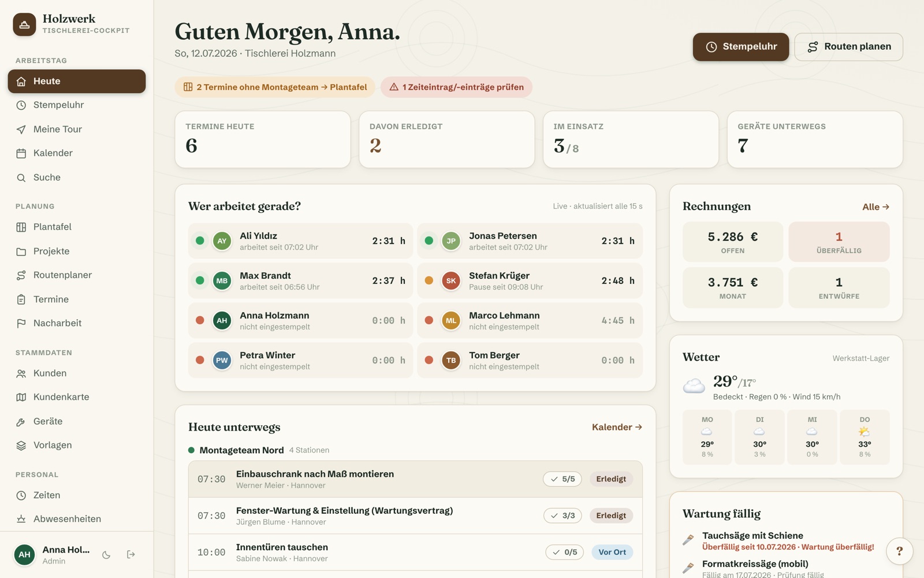Click the Suche magnifier icon
The width and height of the screenshot is (924, 578).
(21, 177)
